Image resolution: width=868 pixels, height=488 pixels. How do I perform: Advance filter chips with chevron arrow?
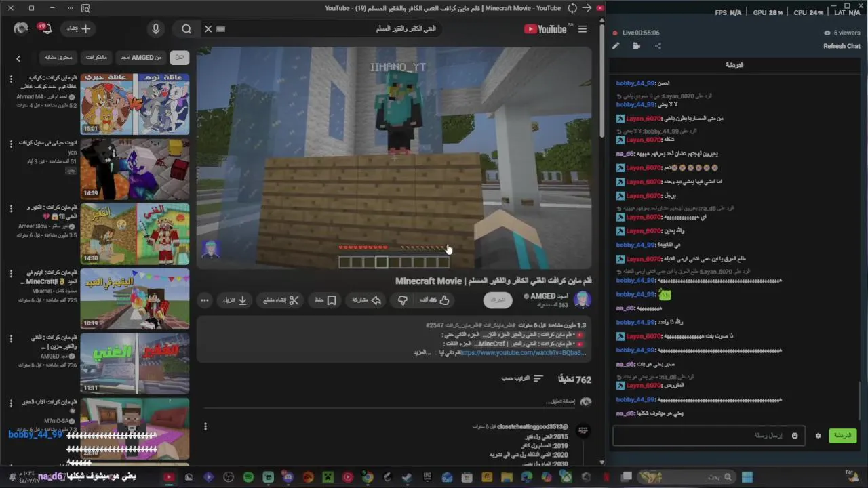click(x=18, y=58)
